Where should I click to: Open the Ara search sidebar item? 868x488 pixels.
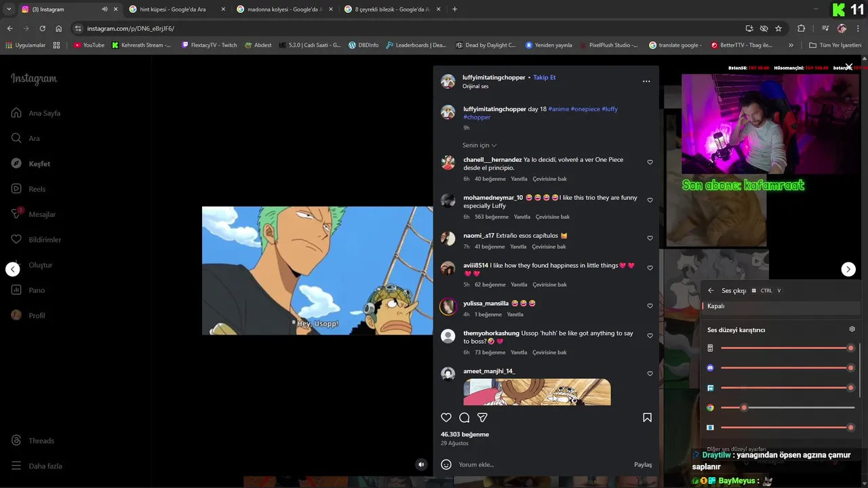pyautogui.click(x=26, y=138)
